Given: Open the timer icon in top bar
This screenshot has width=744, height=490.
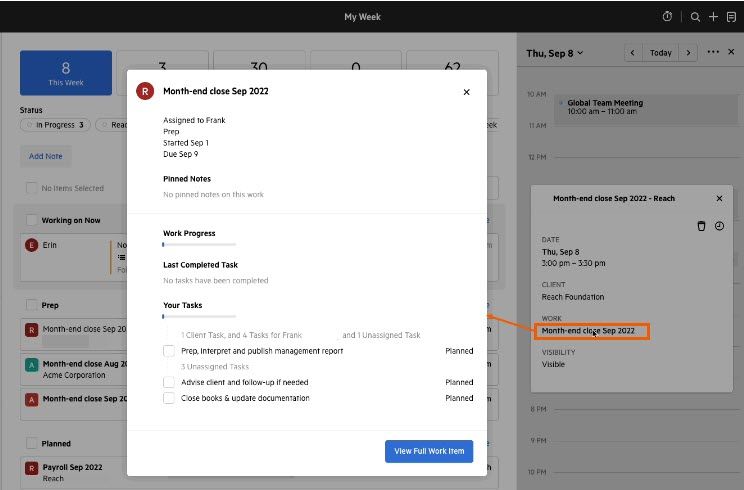Looking at the screenshot, I should click(668, 17).
